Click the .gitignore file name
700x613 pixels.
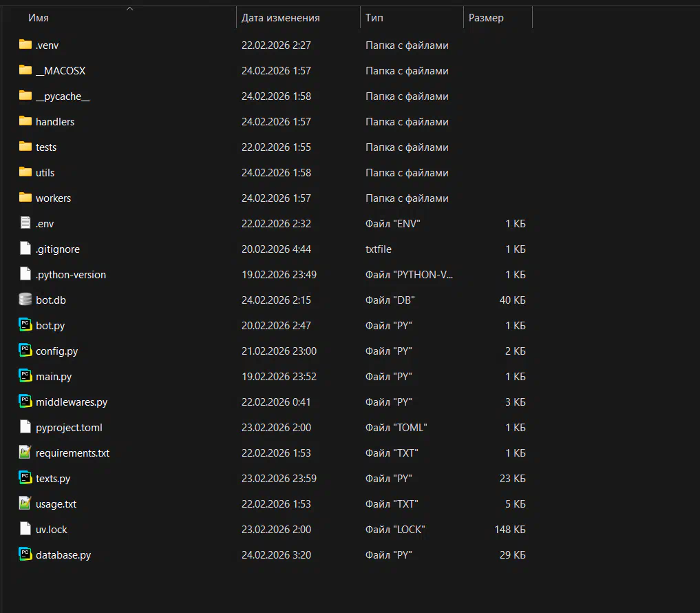click(x=58, y=249)
